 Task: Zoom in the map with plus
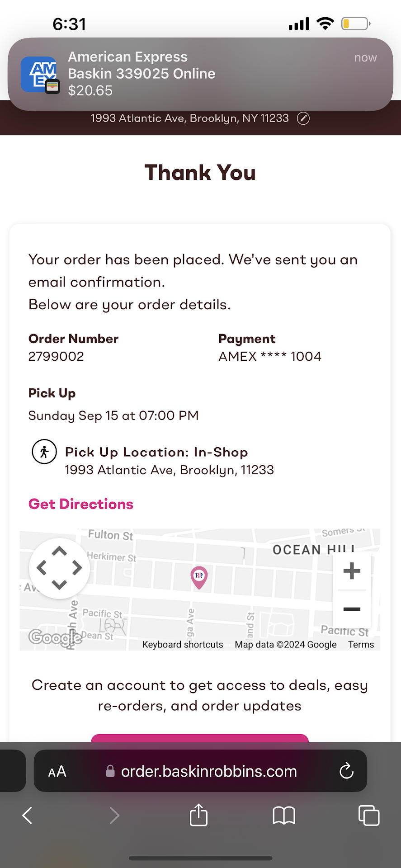(x=352, y=571)
